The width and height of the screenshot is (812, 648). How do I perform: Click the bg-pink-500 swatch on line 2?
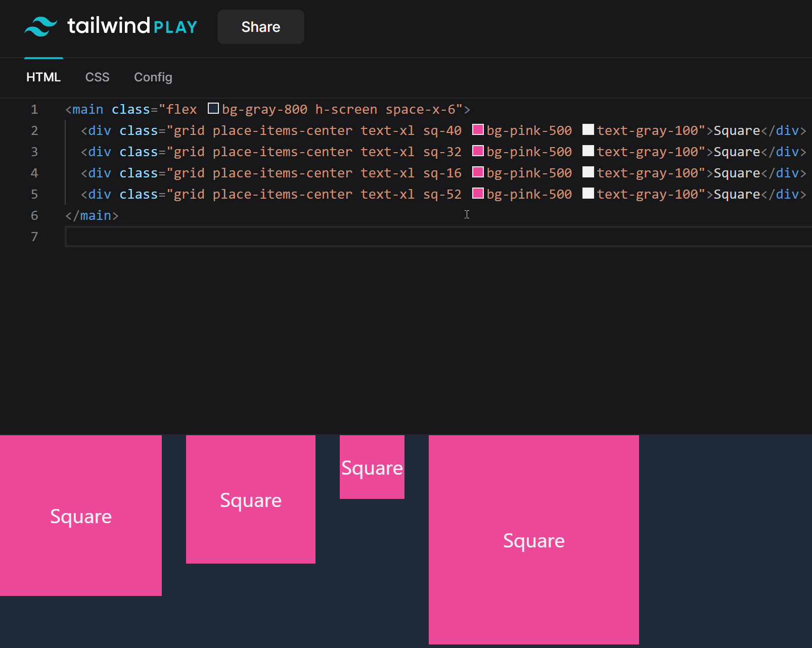point(478,130)
